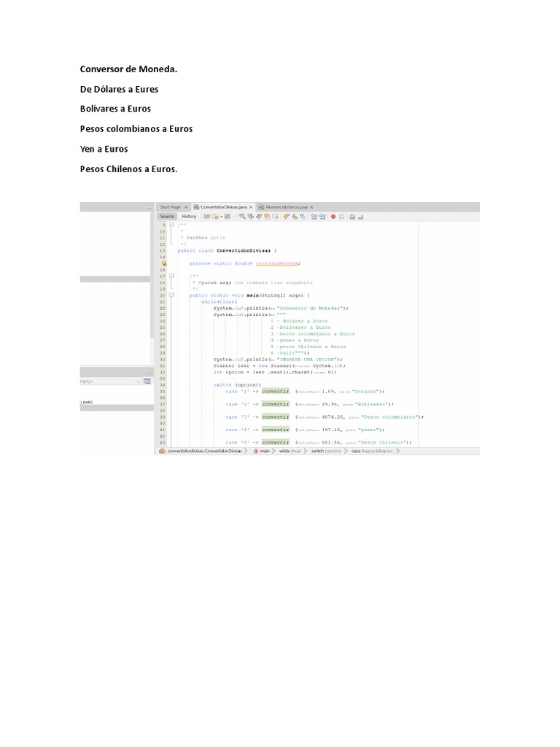Click the line Yen a Euros

tap(104, 149)
